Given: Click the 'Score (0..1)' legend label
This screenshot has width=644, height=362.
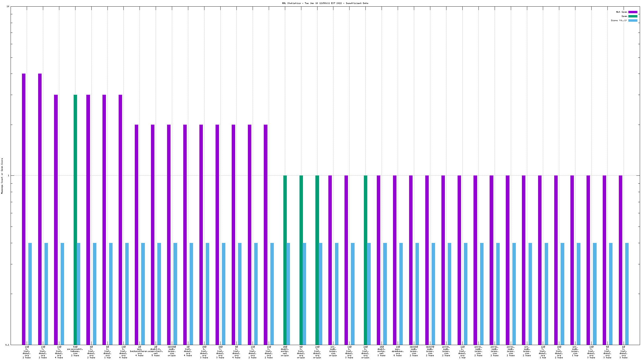Looking at the screenshot, I should tap(619, 20).
